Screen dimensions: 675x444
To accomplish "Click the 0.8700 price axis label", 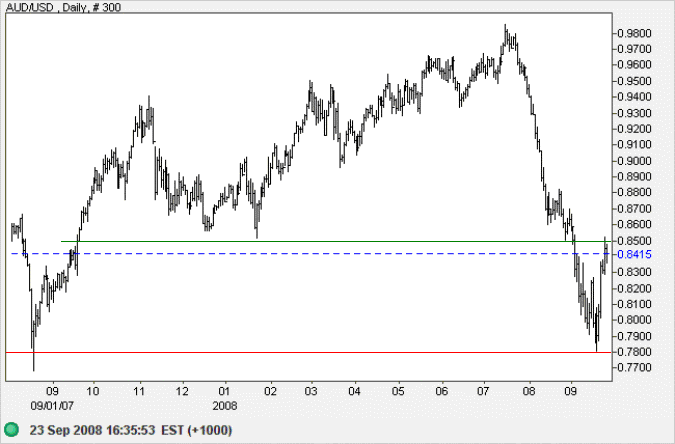I will (x=634, y=208).
